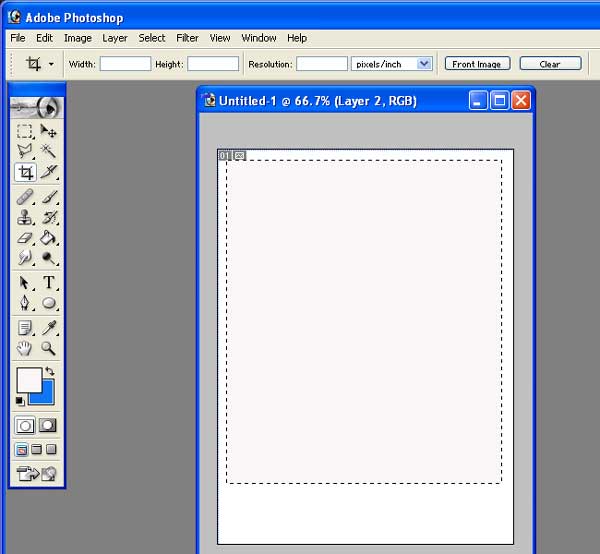Screen dimensions: 600x554
Task: Select the Clone Stamp tool
Action: [x=25, y=217]
